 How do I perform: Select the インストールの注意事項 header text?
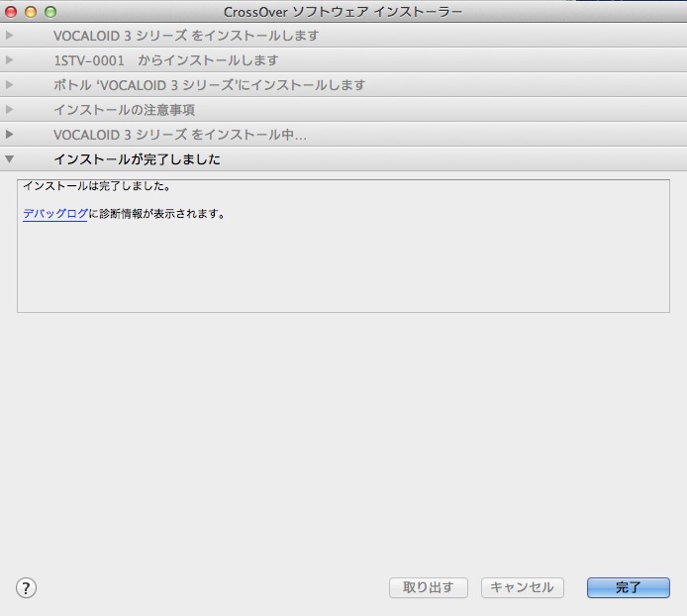click(x=124, y=110)
